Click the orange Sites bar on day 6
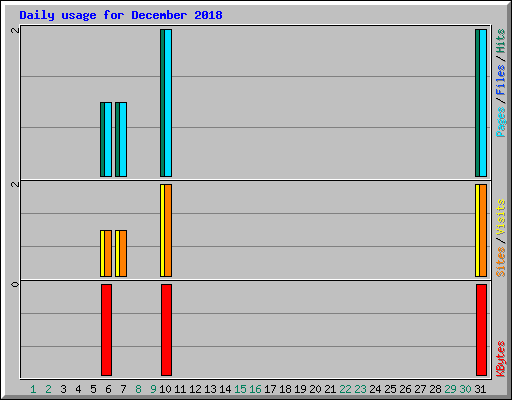This screenshot has height=400, width=512. [x=108, y=253]
